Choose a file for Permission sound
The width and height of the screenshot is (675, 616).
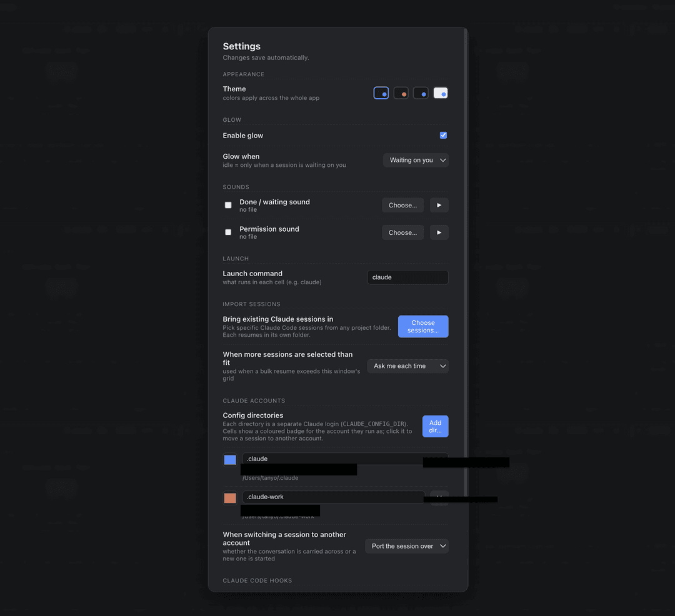coord(403,232)
